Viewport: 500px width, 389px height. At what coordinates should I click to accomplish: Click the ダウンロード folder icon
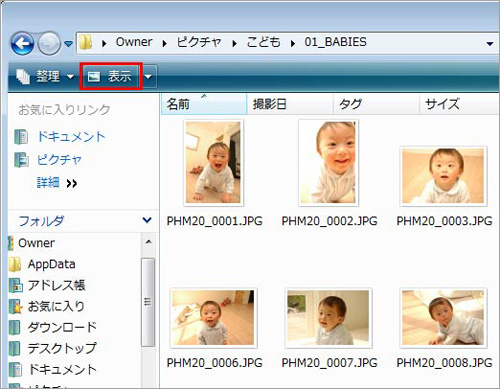tap(15, 327)
